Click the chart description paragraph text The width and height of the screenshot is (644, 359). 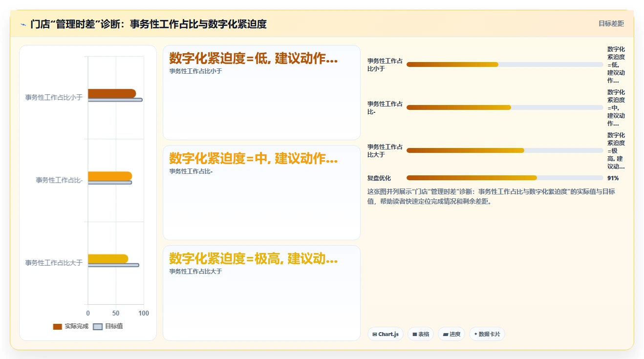point(491,196)
